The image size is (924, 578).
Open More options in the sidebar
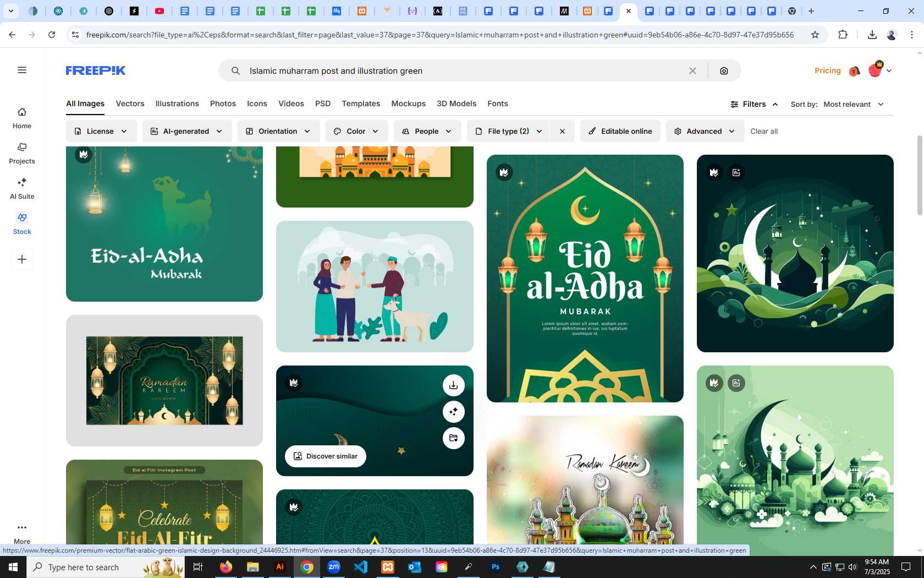click(x=22, y=533)
